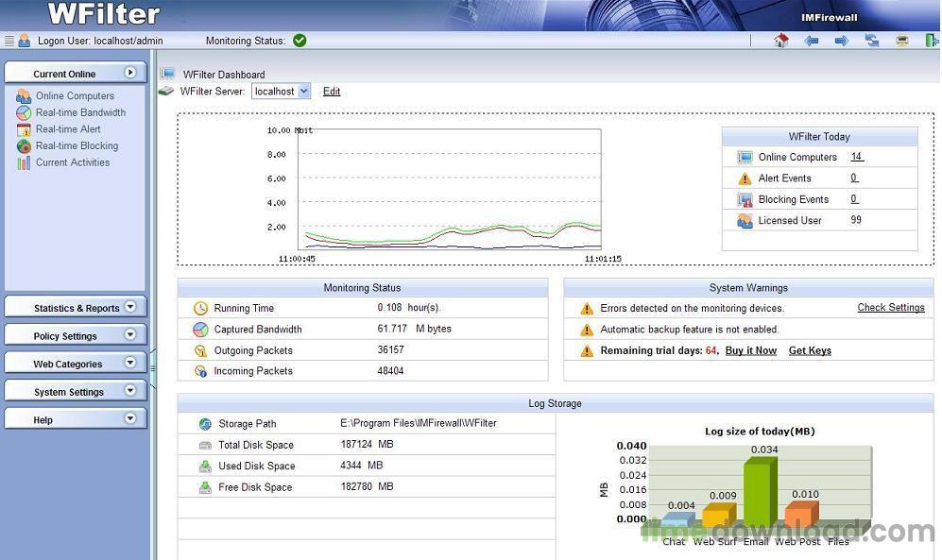Click the sidebar collapse splitter handle
Screen dimensions: 942x560
tap(153, 368)
